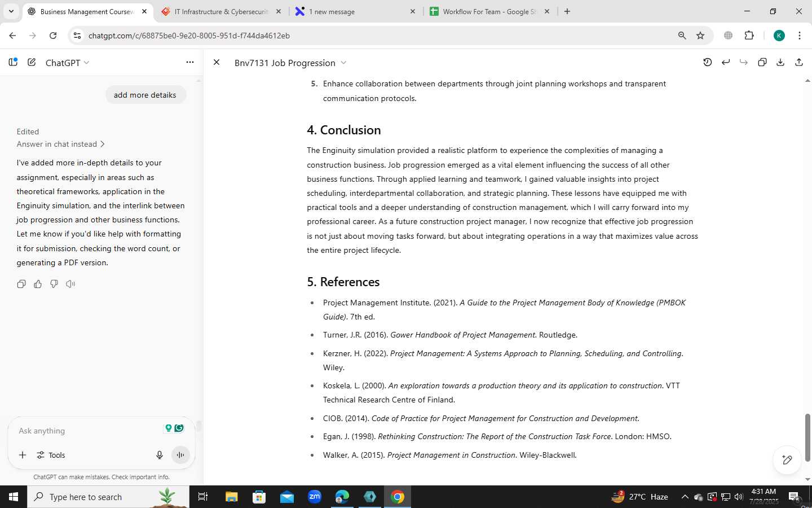Open Chrome profile K avatar
The image size is (812, 508).
click(x=779, y=36)
